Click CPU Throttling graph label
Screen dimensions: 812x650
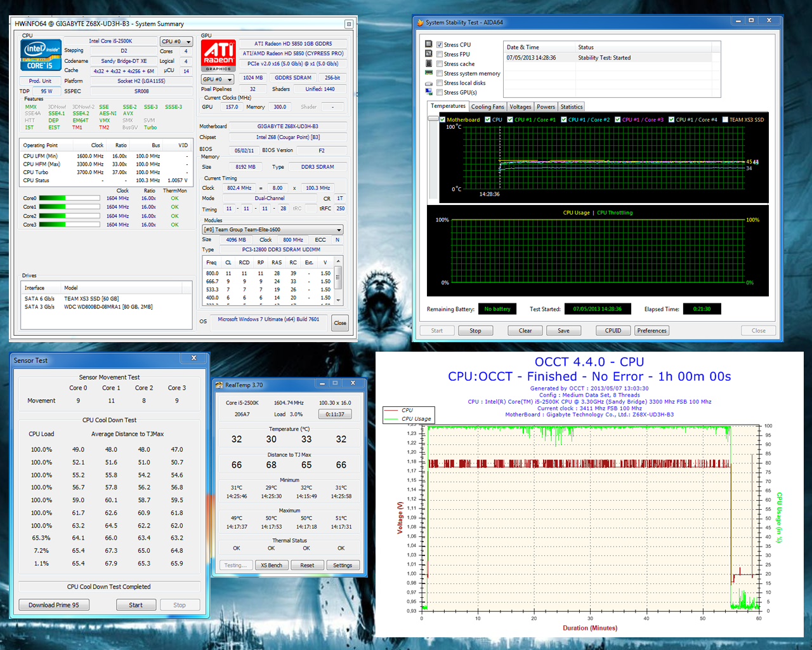click(x=615, y=213)
